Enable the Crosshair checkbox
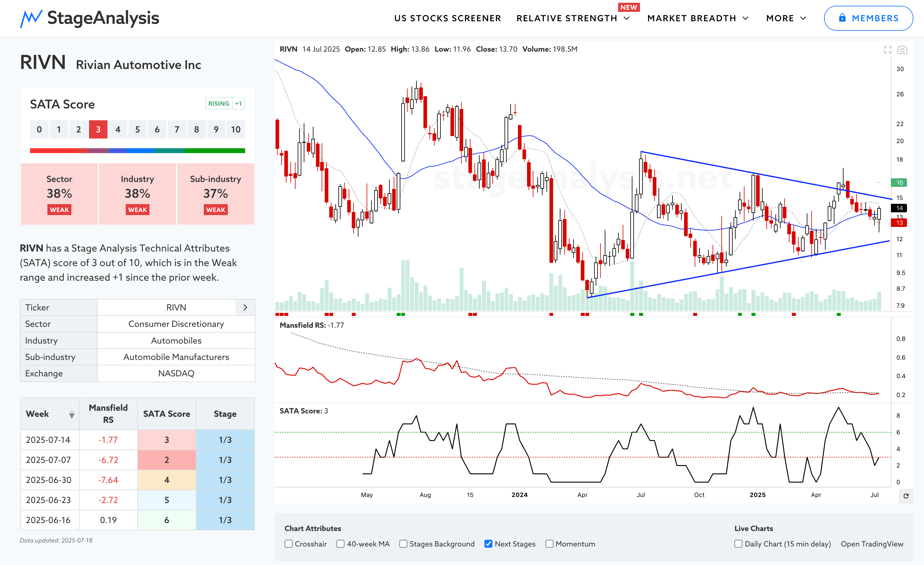Screen dimensions: 924x565 [x=288, y=544]
